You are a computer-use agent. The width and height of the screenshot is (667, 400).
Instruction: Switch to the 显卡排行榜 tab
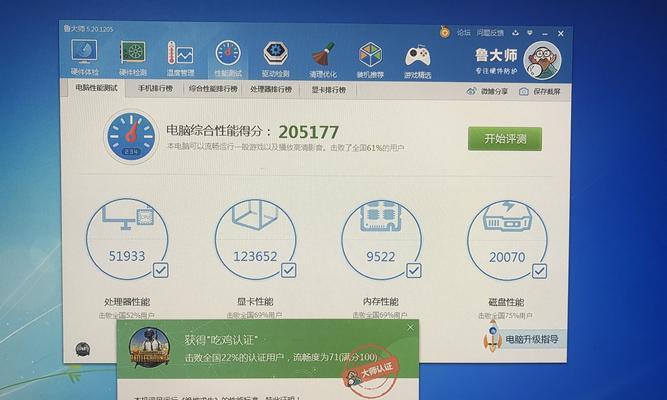[328, 90]
